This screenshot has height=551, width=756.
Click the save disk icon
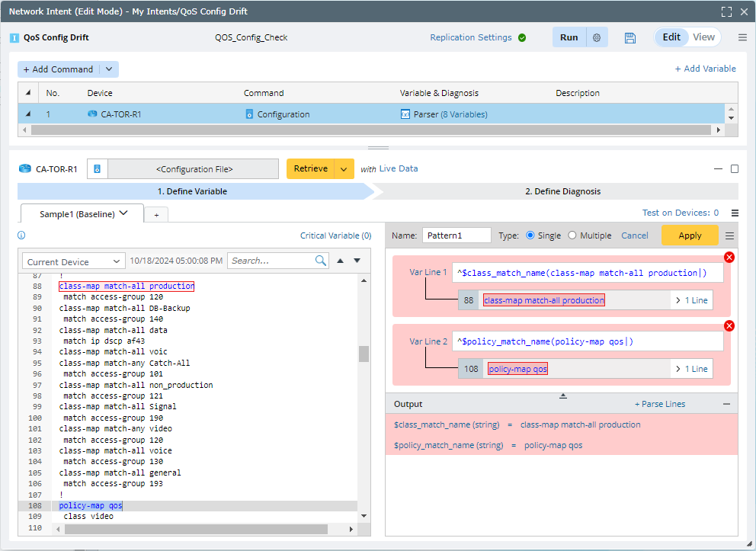pos(629,38)
